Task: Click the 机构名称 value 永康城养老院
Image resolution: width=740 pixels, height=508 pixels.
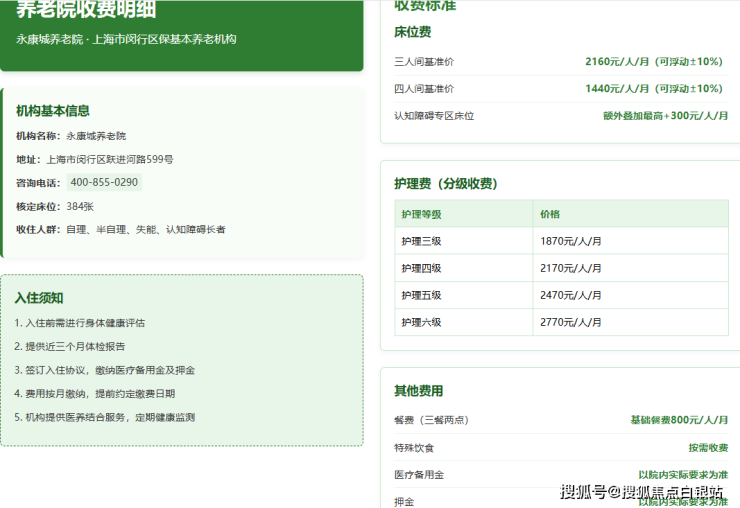Action: [x=96, y=136]
